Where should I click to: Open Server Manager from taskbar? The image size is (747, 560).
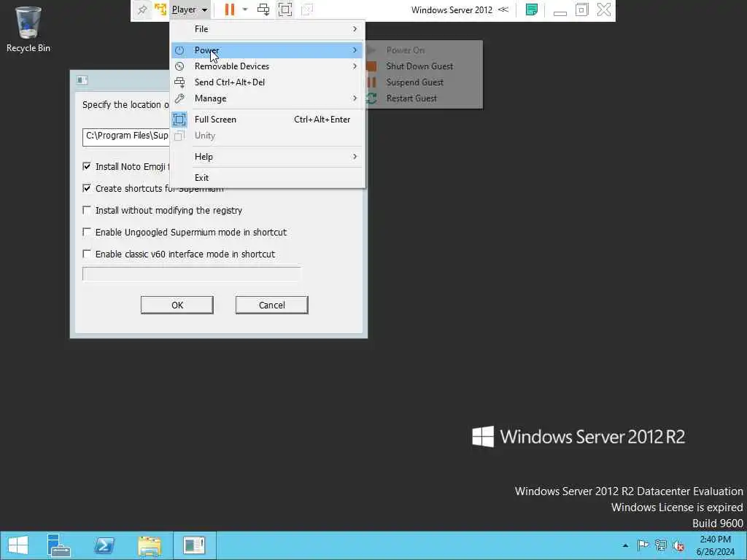[59, 545]
